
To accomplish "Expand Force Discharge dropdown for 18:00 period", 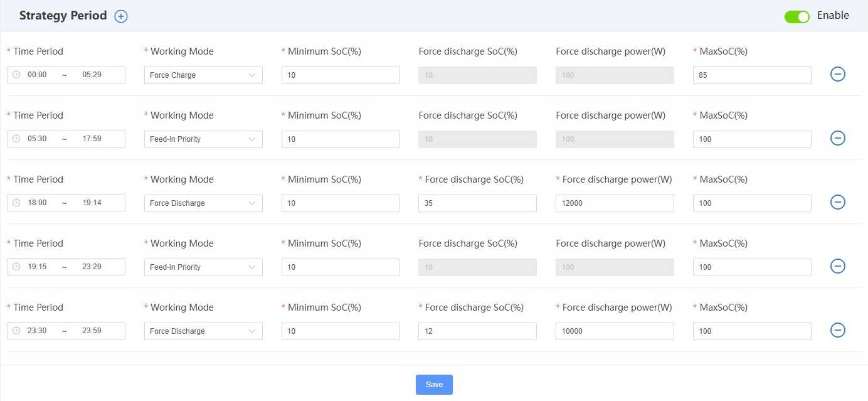I will pyautogui.click(x=203, y=203).
